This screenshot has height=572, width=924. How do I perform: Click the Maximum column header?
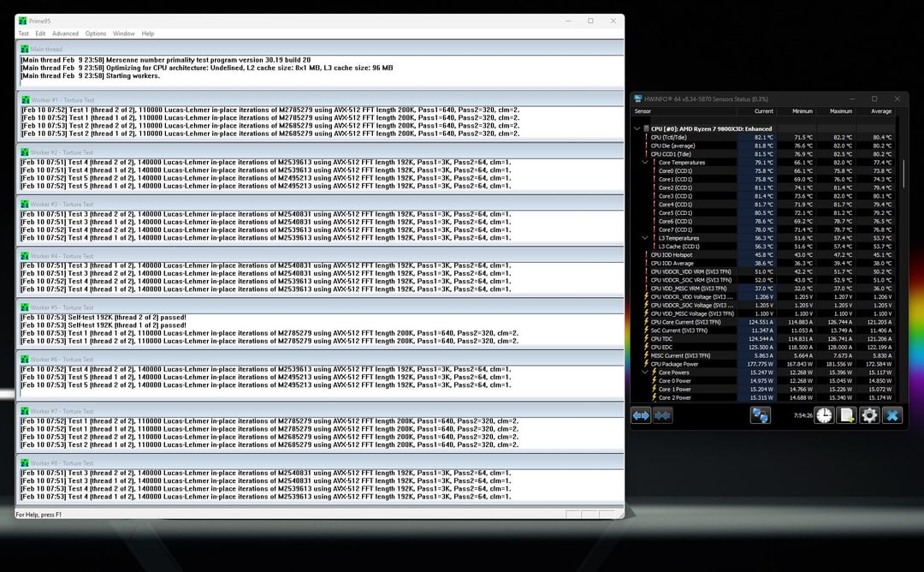pyautogui.click(x=841, y=111)
